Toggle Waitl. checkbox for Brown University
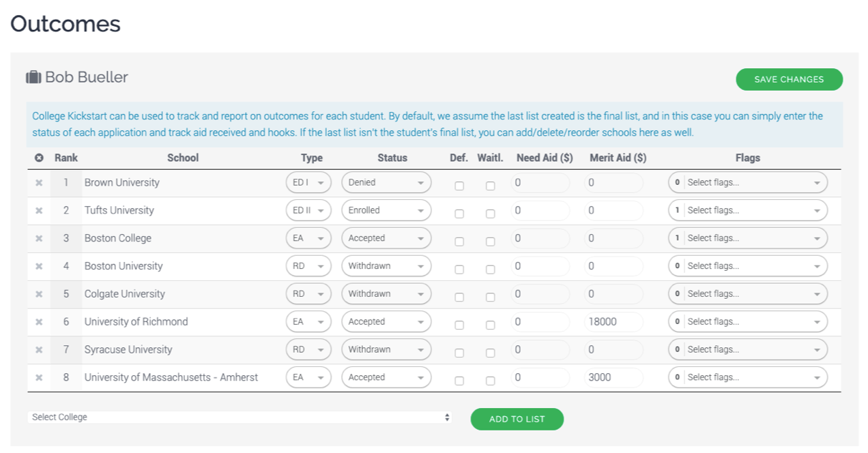This screenshot has height=453, width=868. point(490,186)
